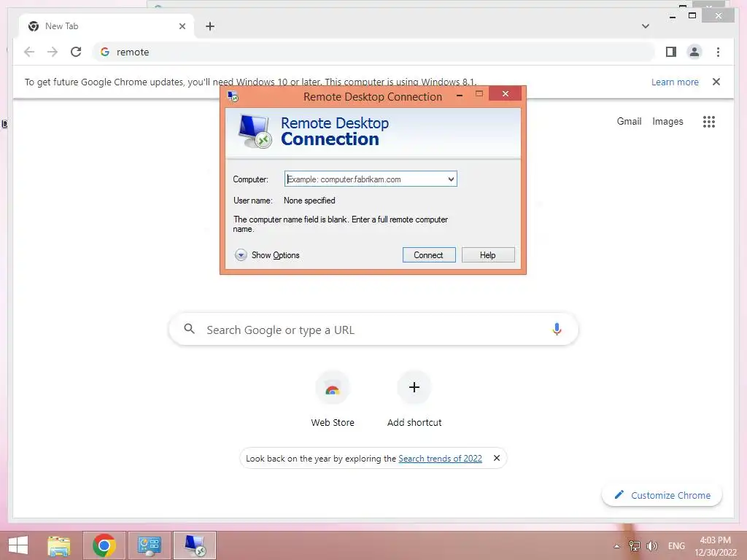Select the New Tab tab

[107, 26]
